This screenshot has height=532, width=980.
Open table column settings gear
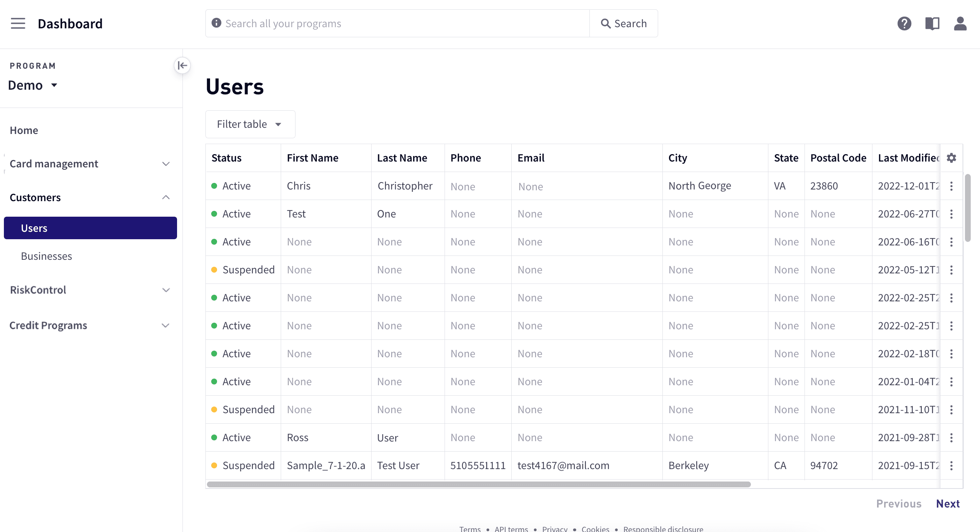pyautogui.click(x=951, y=158)
